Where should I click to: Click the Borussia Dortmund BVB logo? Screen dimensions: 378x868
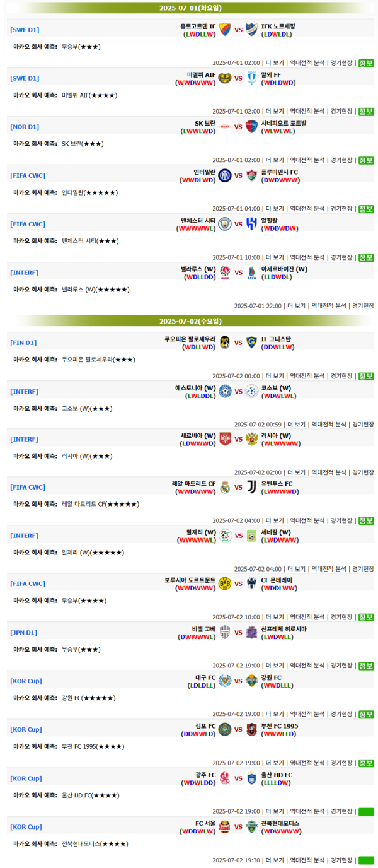point(225,584)
